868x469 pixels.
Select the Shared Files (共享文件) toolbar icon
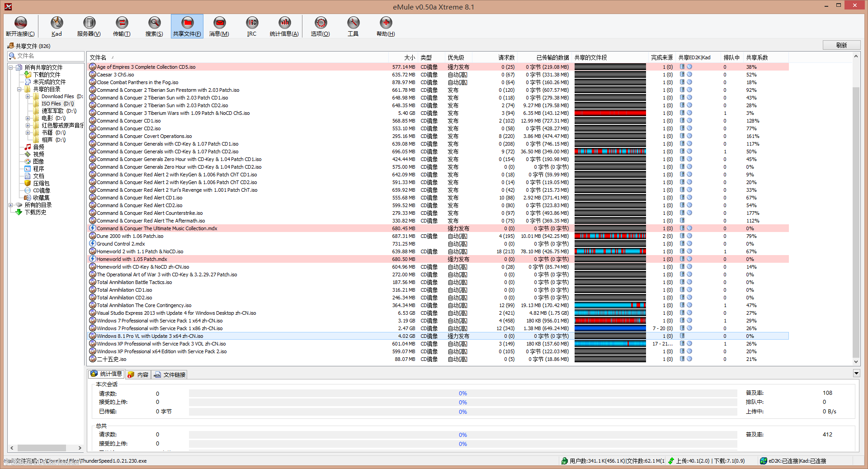187,26
